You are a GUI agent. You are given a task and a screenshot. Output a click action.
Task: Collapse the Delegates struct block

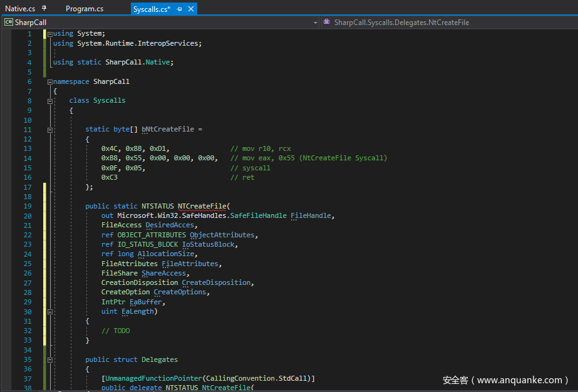[49, 359]
